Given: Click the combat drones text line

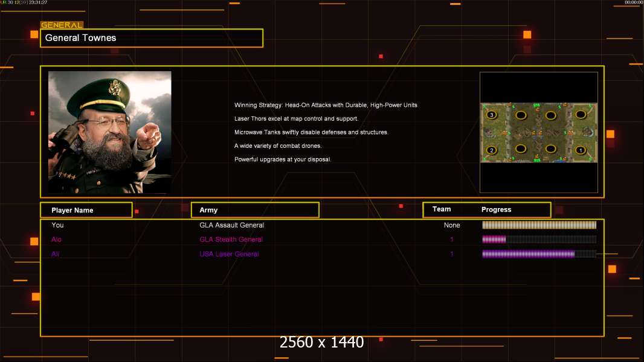Looking at the screenshot, I should tap(278, 145).
